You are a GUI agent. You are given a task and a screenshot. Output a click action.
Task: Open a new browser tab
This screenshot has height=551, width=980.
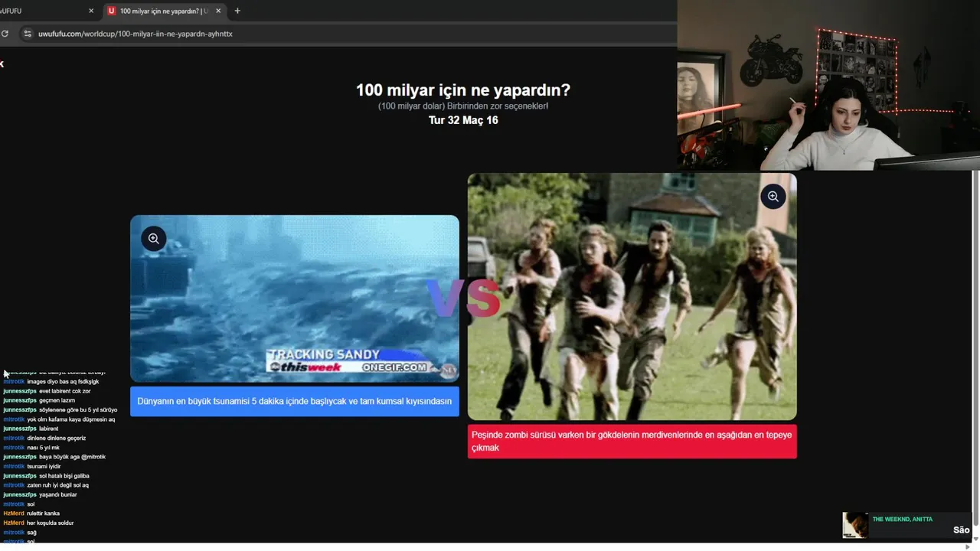pos(237,11)
